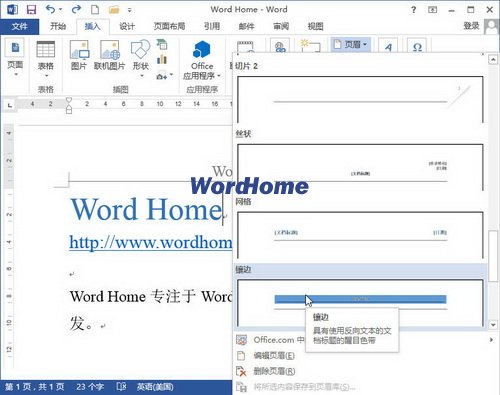500x395 pixels.
Task: Open the 形状 shapes gallery
Action: [141, 59]
